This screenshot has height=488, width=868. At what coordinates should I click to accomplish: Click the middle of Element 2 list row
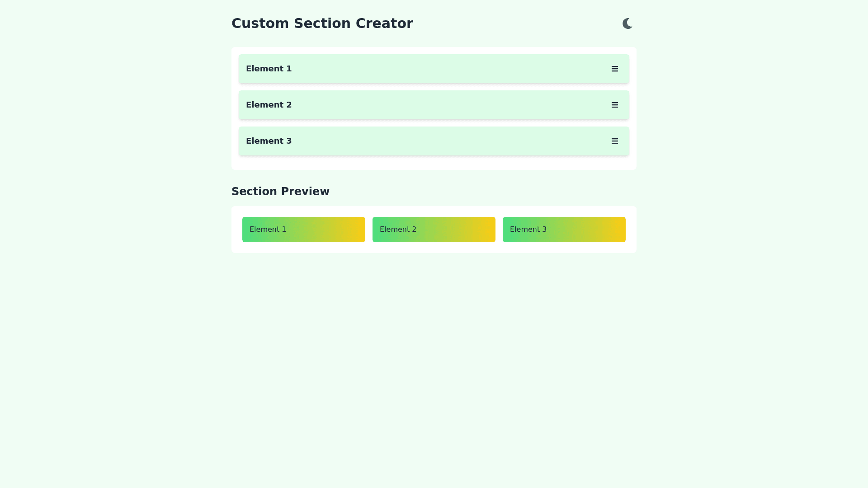[x=434, y=105]
